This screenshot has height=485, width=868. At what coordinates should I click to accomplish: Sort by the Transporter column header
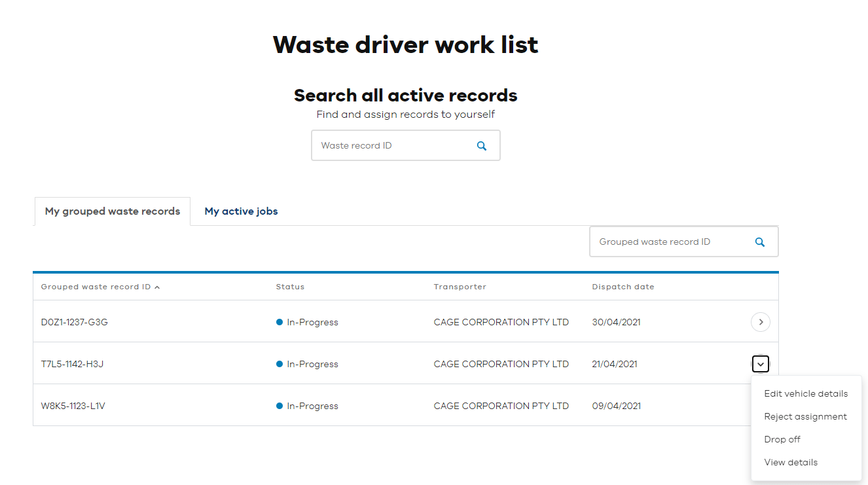pyautogui.click(x=460, y=287)
